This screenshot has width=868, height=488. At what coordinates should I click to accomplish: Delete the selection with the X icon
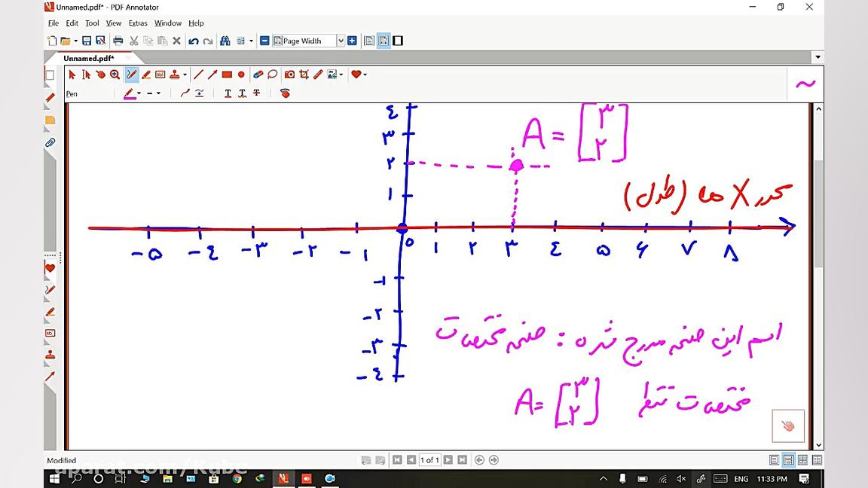(176, 41)
